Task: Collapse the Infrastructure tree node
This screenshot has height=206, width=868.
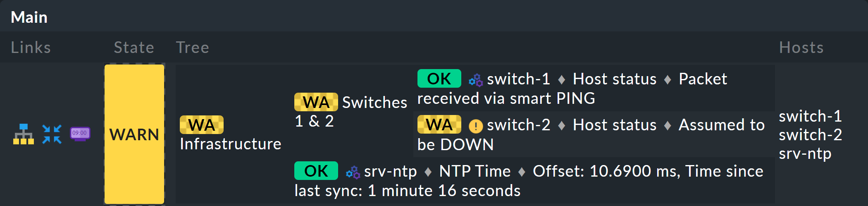Action: (230, 144)
